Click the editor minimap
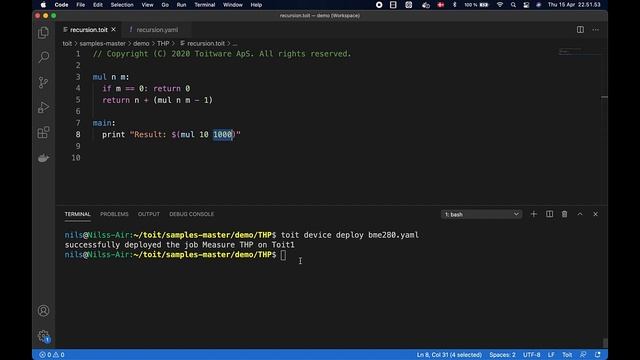The height and width of the screenshot is (360, 640). point(580,52)
